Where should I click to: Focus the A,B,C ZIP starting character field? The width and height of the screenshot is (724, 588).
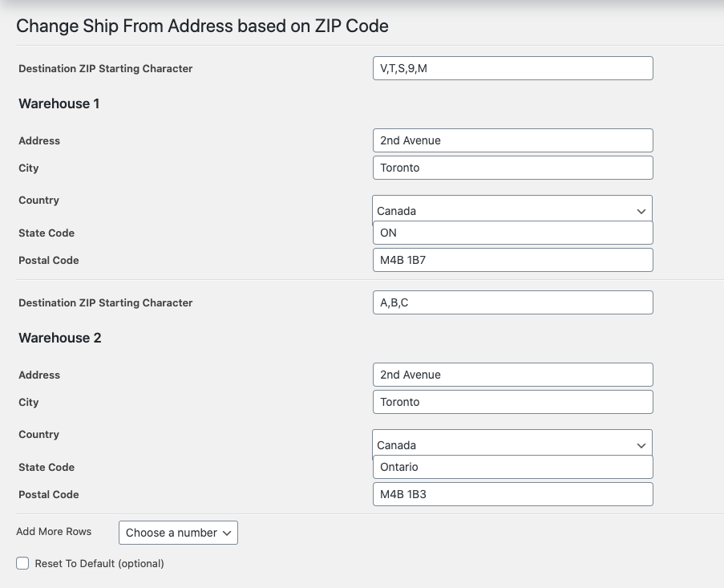coord(513,302)
